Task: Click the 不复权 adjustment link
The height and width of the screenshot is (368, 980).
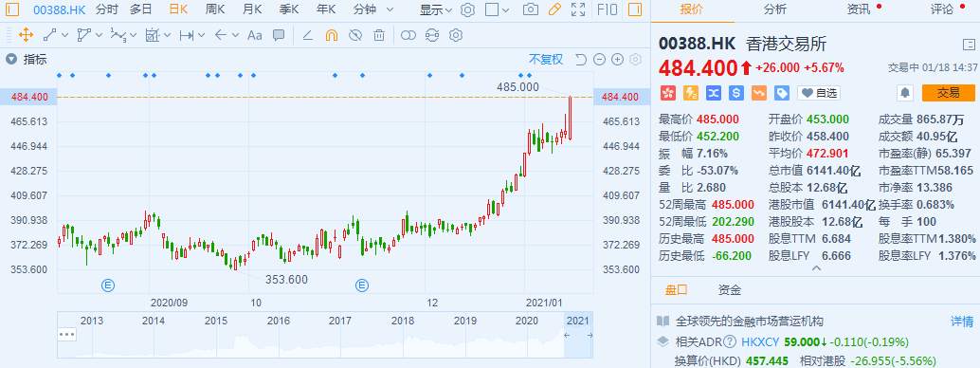Action: coord(546,60)
